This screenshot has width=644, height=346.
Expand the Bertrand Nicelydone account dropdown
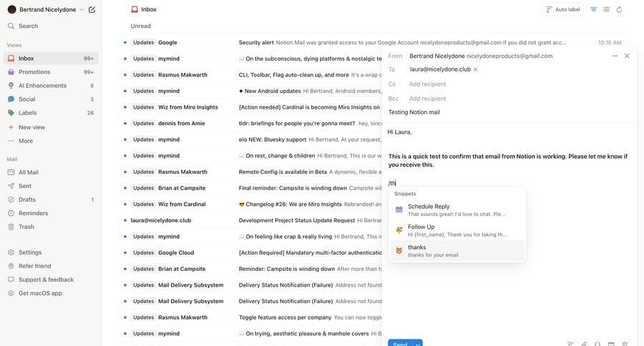click(x=82, y=9)
